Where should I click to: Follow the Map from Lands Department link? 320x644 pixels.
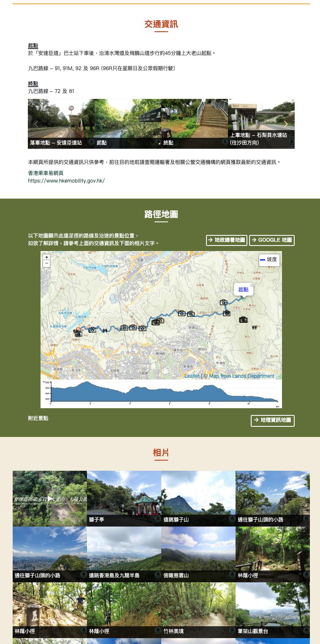pos(241,376)
